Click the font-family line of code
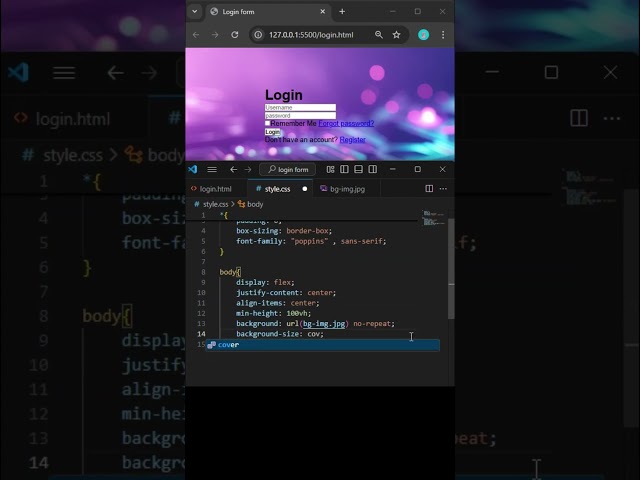This screenshot has height=480, width=640. pyautogui.click(x=311, y=241)
